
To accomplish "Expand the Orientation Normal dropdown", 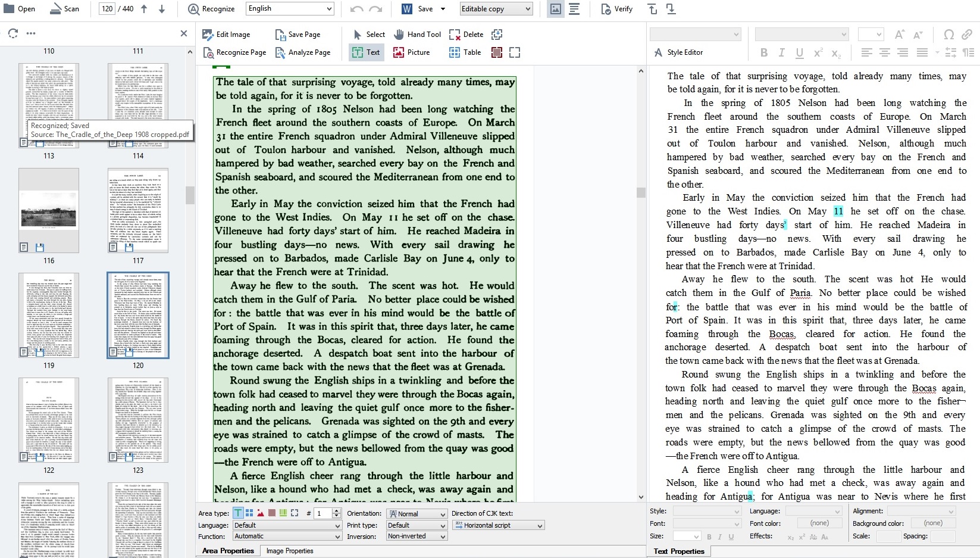I will (x=442, y=514).
